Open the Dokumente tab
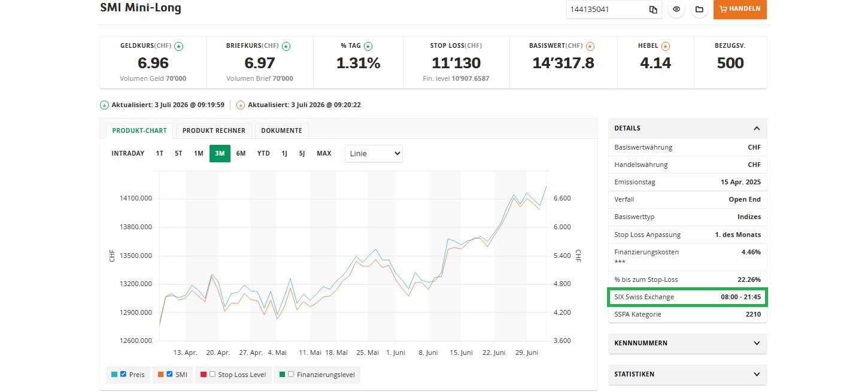Screen dimensions: 868x392 (282, 130)
